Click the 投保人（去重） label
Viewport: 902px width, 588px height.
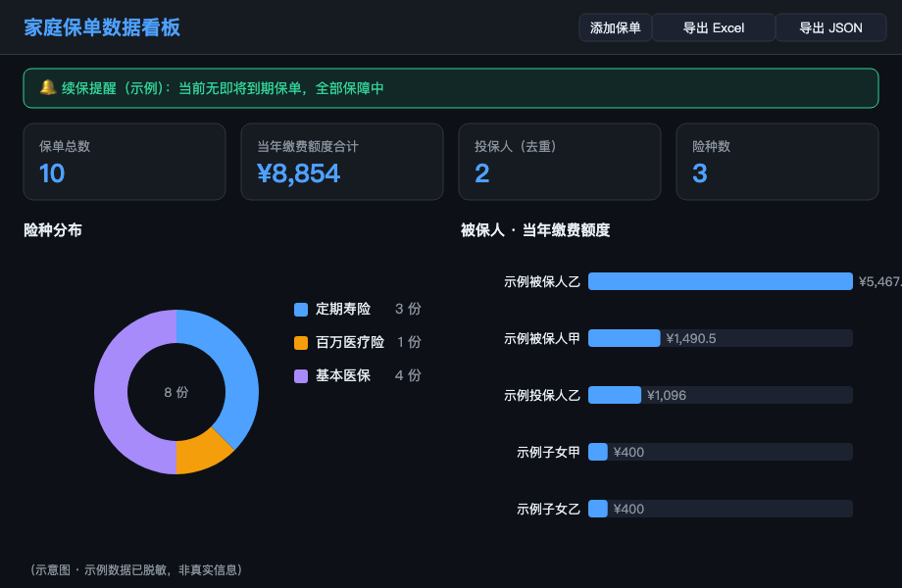(x=516, y=147)
